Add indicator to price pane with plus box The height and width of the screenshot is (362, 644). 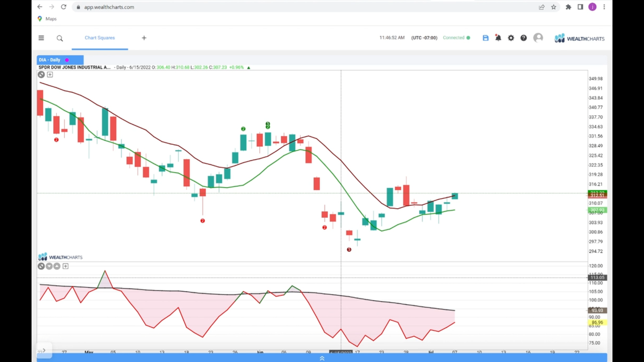[50, 74]
